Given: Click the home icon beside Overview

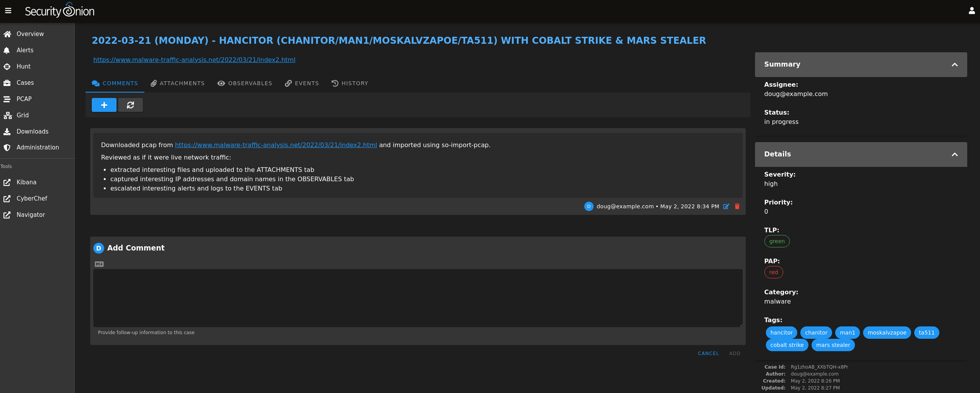Looking at the screenshot, I should pyautogui.click(x=7, y=34).
